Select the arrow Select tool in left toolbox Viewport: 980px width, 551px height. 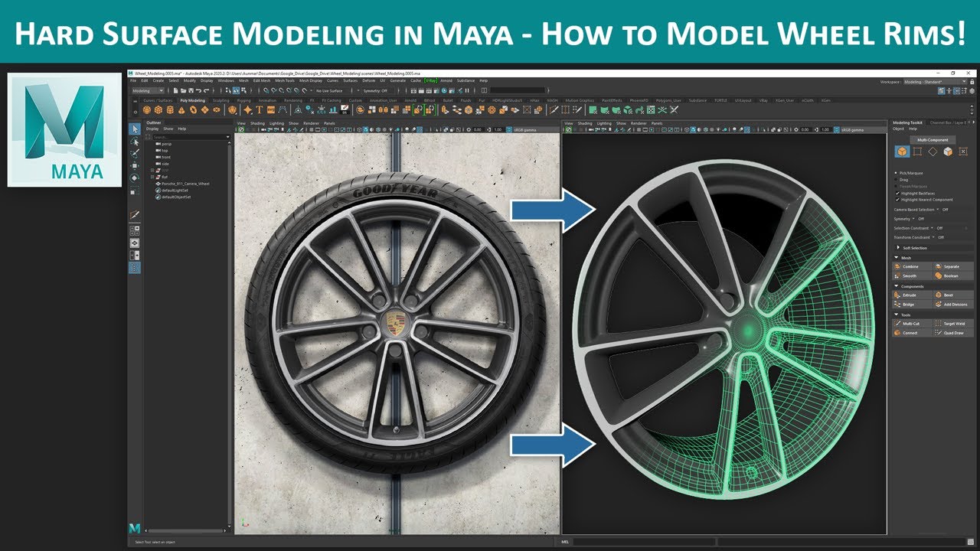point(135,129)
